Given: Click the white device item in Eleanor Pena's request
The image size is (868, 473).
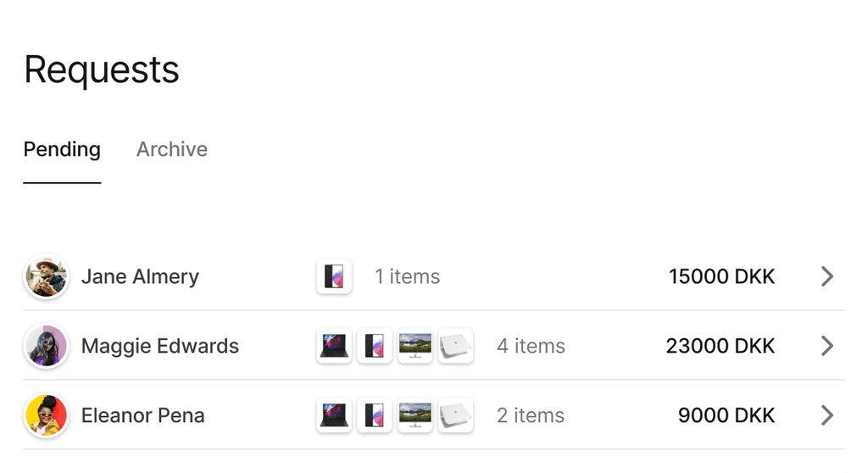Looking at the screenshot, I should [456, 415].
